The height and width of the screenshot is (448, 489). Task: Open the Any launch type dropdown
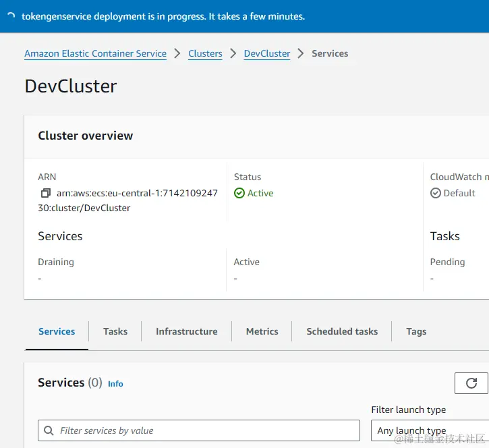[430, 430]
